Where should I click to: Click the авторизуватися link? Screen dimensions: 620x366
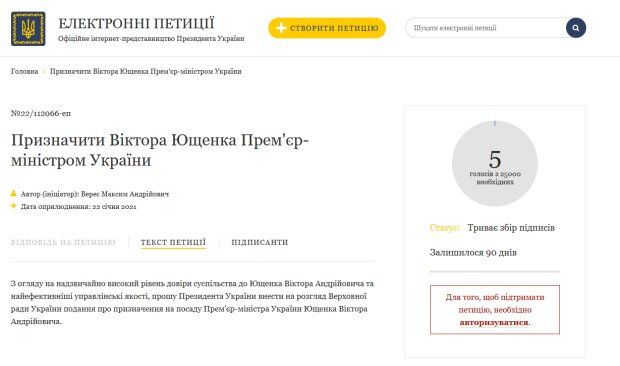click(494, 323)
